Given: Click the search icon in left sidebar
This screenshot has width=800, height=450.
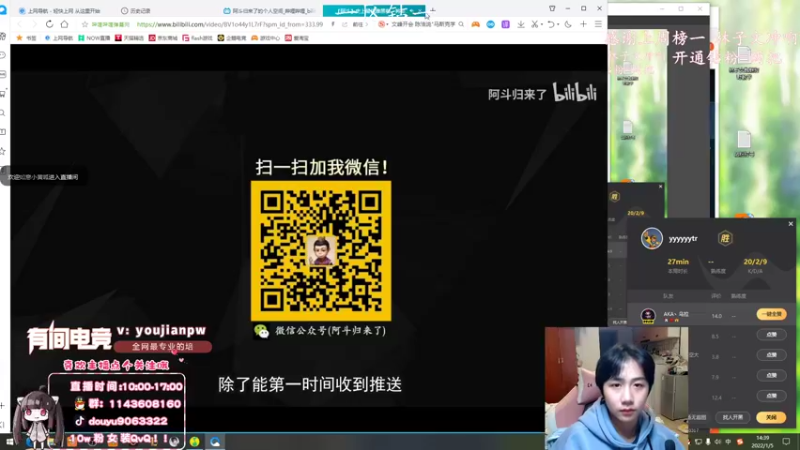Looking at the screenshot, I should click(x=3, y=113).
